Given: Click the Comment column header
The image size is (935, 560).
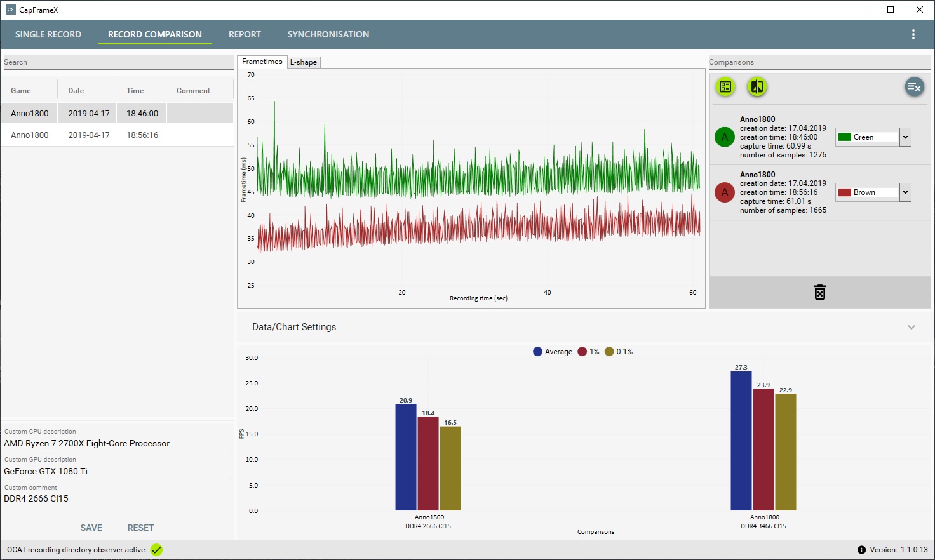Looking at the screenshot, I should coord(199,91).
